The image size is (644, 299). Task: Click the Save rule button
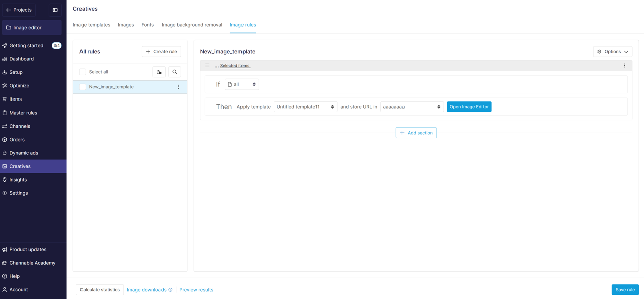pos(625,290)
